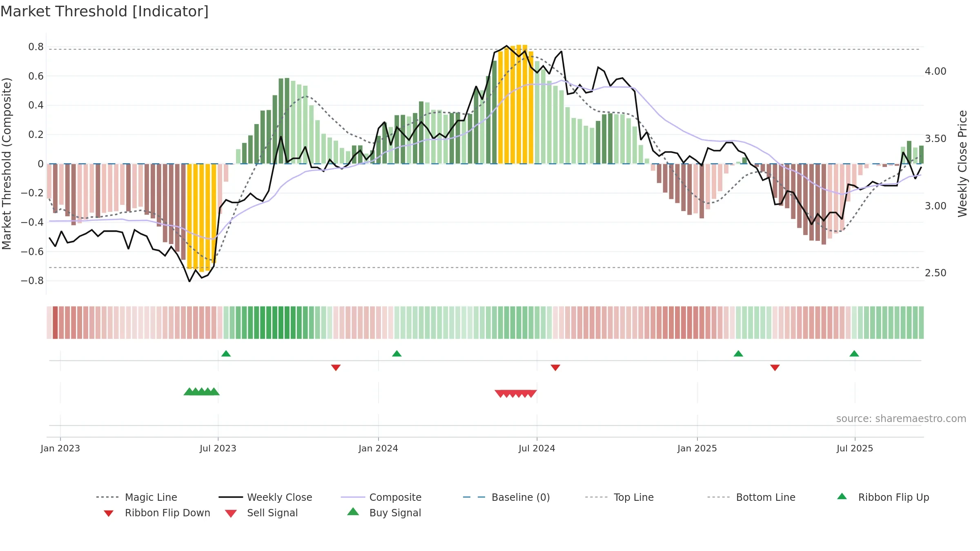Toggle the Weekly Close legend entry
This screenshot has height=551, width=980.
point(265,497)
